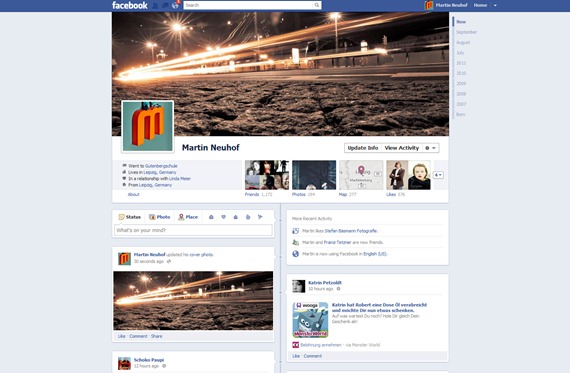
Task: Open the Likes thumbnail tile
Action: click(408, 175)
